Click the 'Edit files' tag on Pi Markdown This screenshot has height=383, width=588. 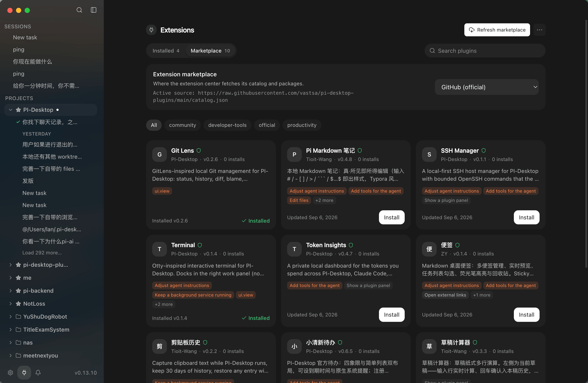(299, 200)
